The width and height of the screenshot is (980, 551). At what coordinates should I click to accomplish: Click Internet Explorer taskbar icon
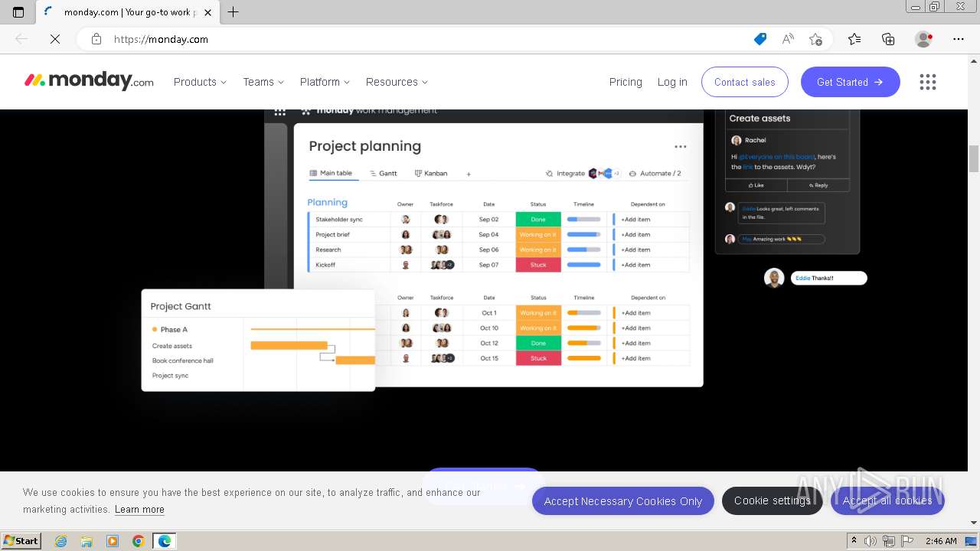click(x=61, y=541)
